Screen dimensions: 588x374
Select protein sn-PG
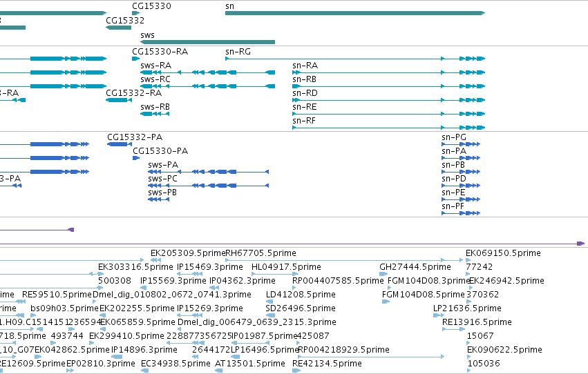[461, 144]
